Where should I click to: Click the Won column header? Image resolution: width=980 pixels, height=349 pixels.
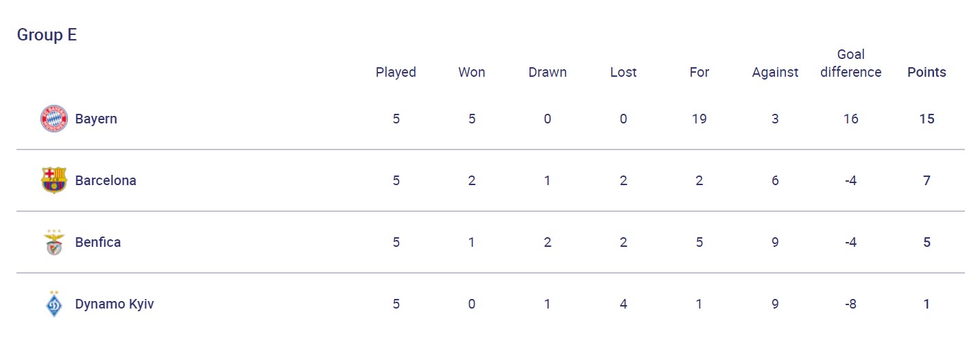click(472, 72)
